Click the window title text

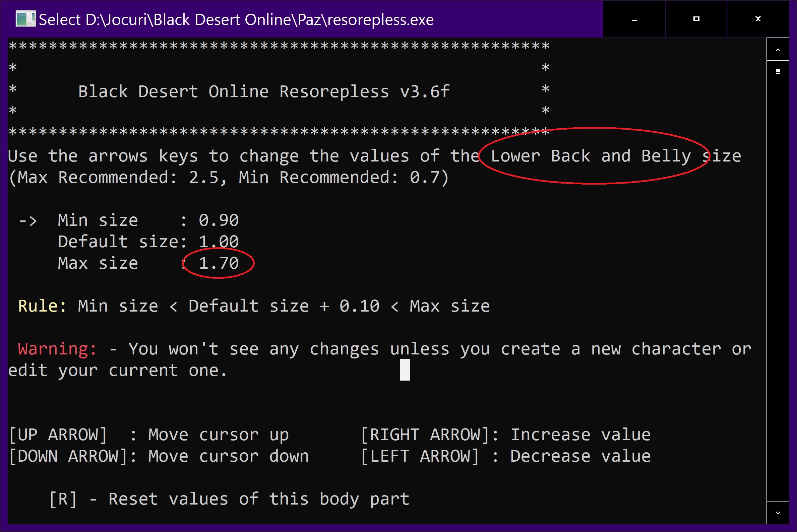point(236,20)
